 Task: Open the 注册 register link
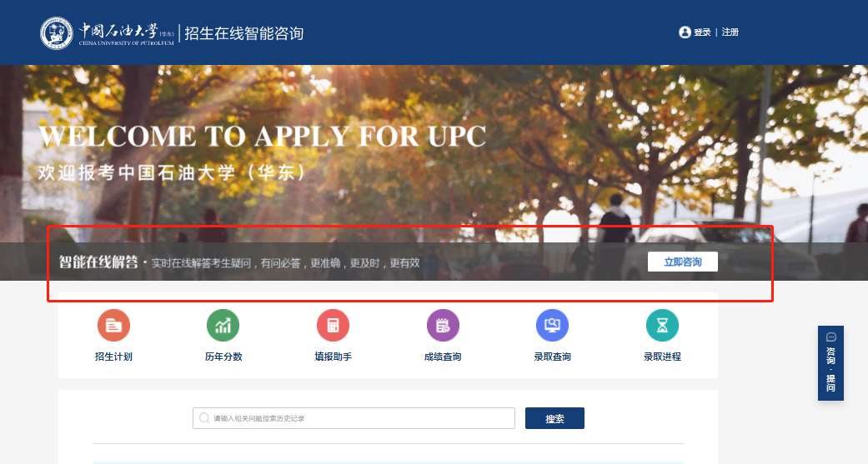[x=730, y=32]
